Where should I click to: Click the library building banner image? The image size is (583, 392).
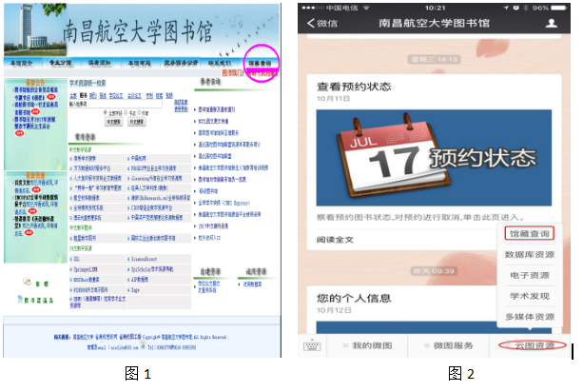34,29
